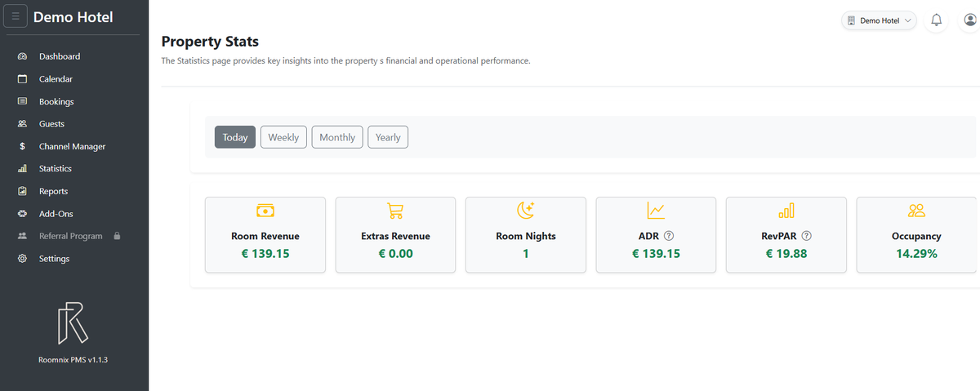The height and width of the screenshot is (391, 980).
Task: Click the ADR line chart icon
Action: [x=656, y=211]
